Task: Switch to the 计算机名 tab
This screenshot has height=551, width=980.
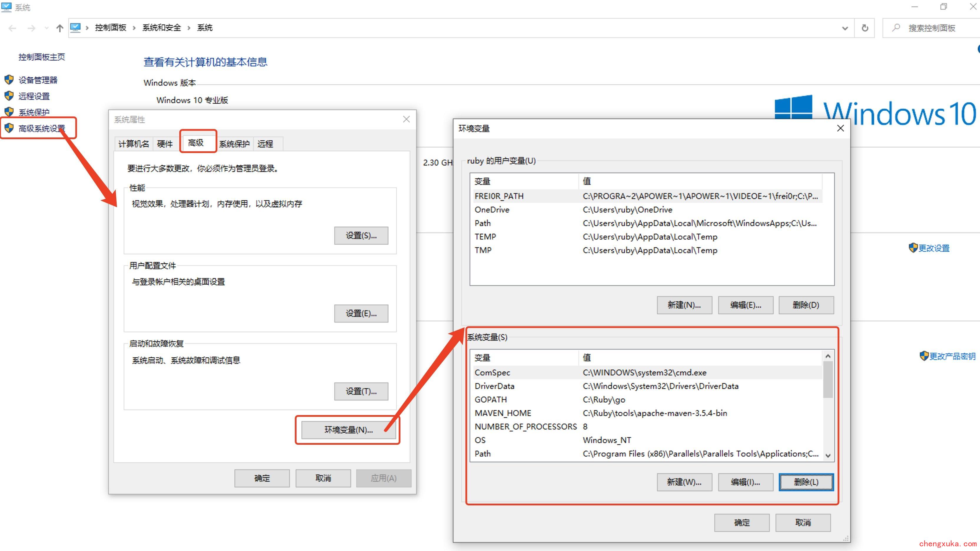Action: pyautogui.click(x=133, y=144)
